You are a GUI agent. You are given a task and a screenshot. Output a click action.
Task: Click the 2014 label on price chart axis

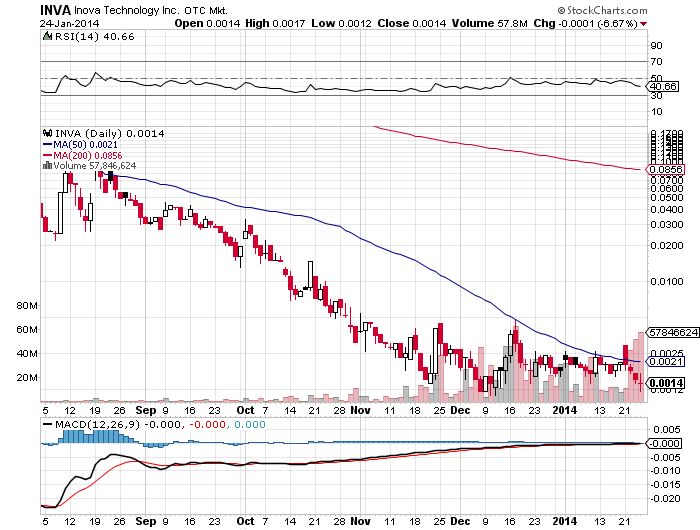tap(565, 410)
